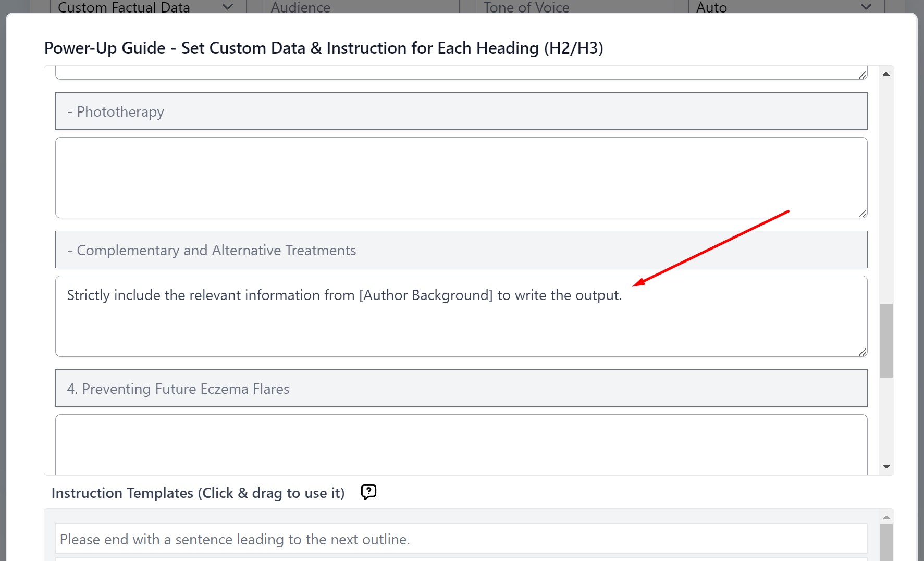Select the Preventing Future Eczema Flares heading
Screen dimensions: 924x561
point(461,388)
